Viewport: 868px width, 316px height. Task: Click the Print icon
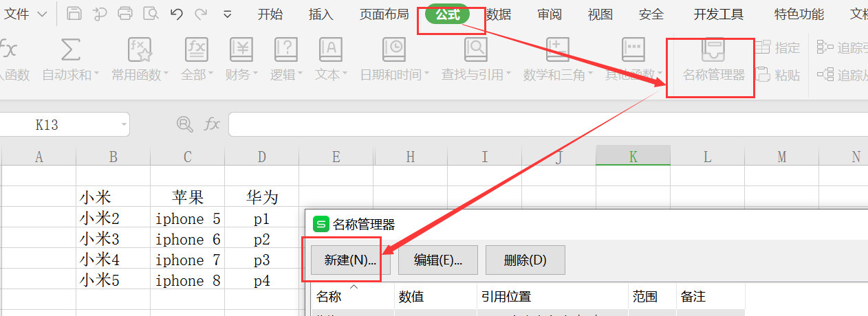click(125, 14)
